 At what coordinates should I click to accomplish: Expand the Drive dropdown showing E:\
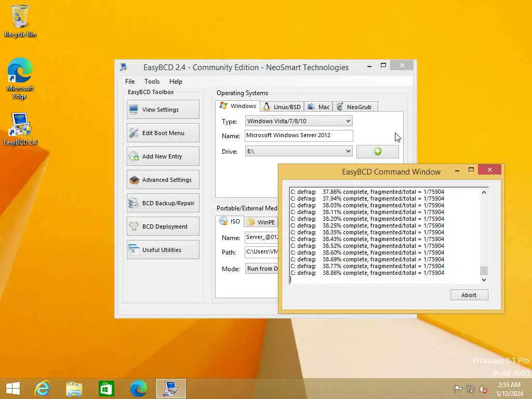click(299, 151)
